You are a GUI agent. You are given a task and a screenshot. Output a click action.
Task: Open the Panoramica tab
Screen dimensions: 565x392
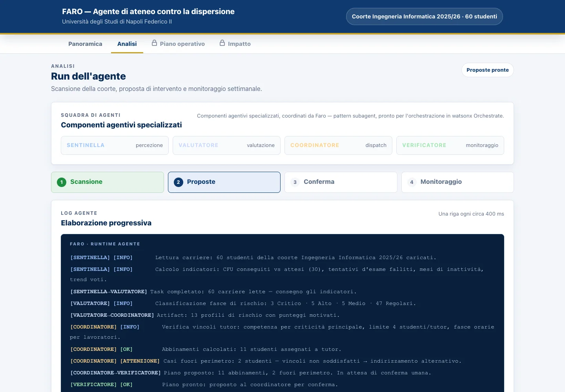pyautogui.click(x=85, y=44)
